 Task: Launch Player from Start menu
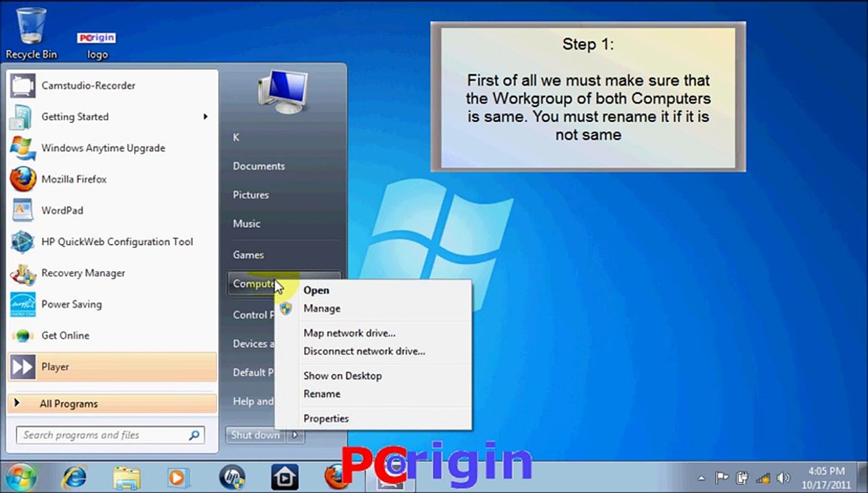[x=112, y=367]
